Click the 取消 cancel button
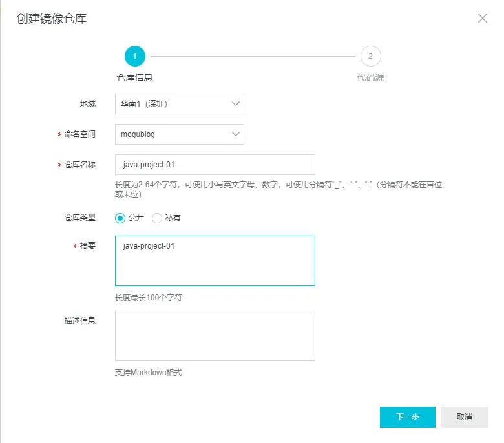The width and height of the screenshot is (504, 443). click(464, 417)
